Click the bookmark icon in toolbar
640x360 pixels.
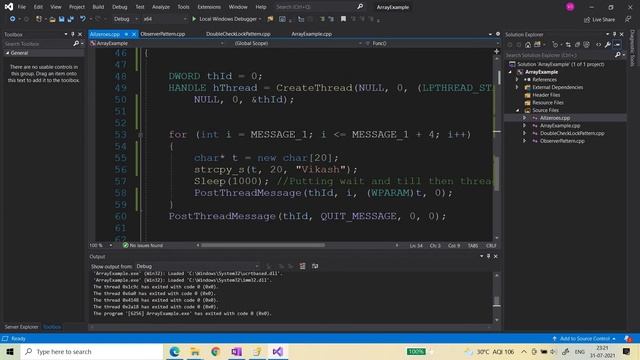(x=343, y=19)
